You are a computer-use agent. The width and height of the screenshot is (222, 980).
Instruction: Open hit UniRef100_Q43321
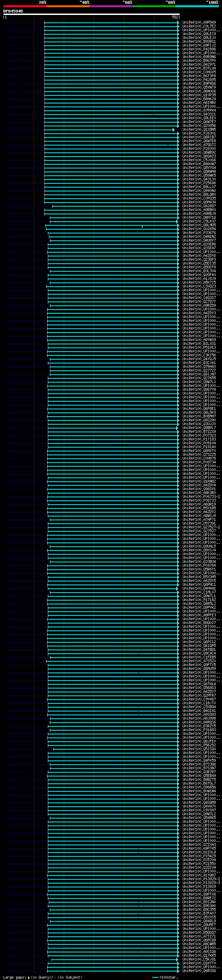pos(199,114)
